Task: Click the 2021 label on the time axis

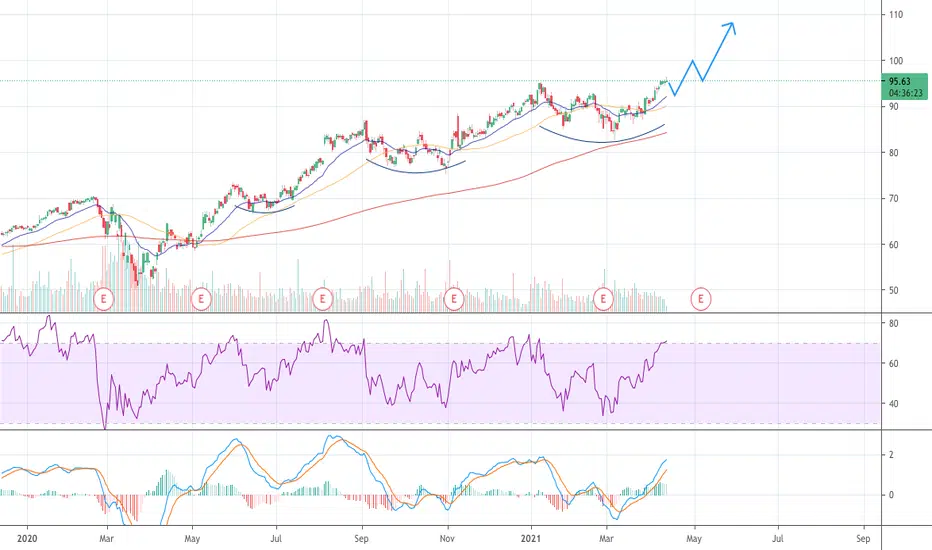Action: point(531,539)
